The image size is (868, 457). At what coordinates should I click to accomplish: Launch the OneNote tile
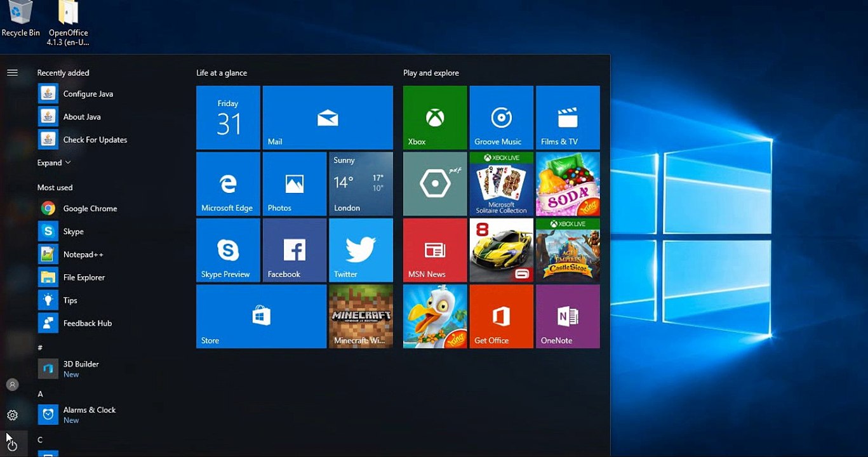coord(568,316)
